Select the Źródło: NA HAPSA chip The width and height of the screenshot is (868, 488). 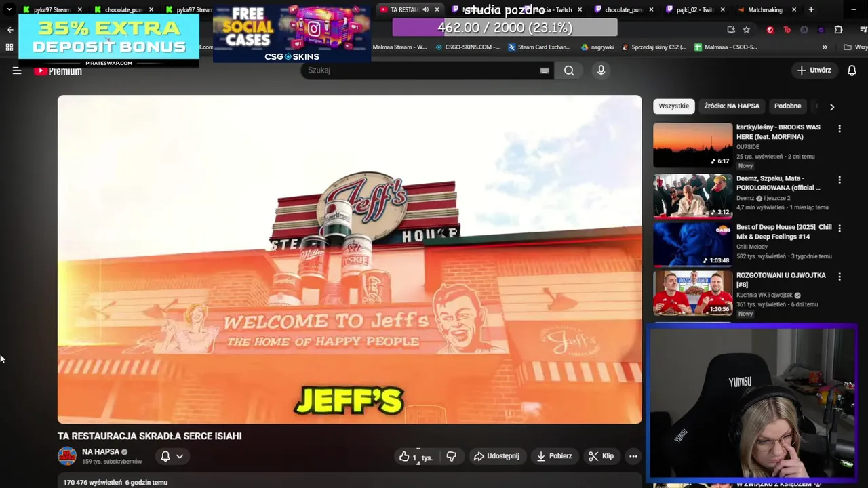pyautogui.click(x=732, y=106)
